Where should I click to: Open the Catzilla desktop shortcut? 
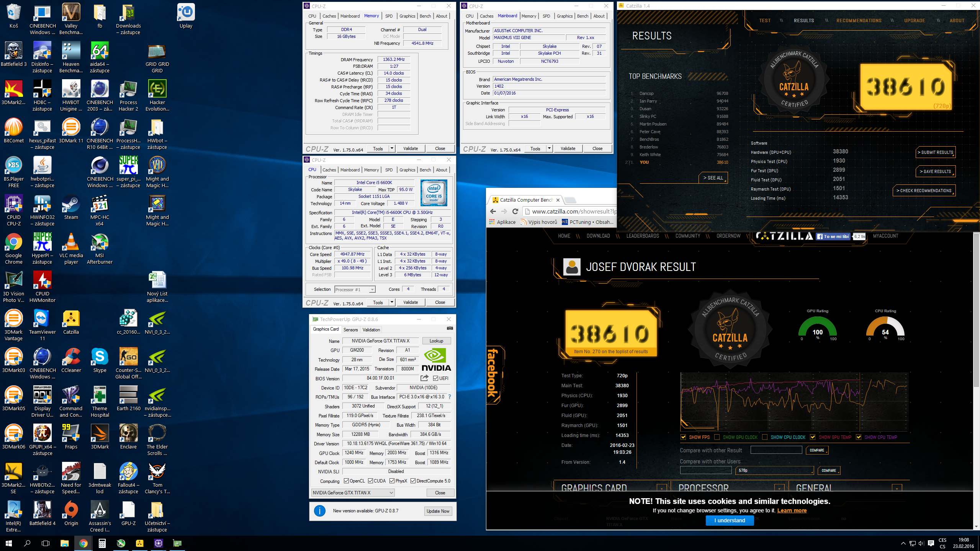pyautogui.click(x=71, y=323)
